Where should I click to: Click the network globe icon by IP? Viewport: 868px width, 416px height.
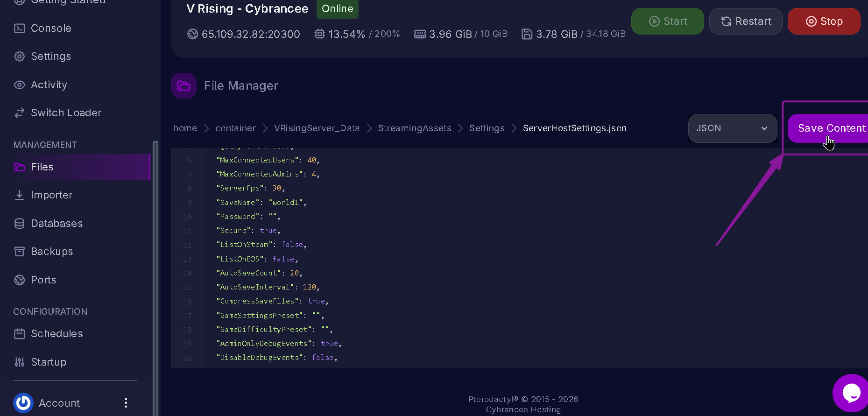pos(192,34)
